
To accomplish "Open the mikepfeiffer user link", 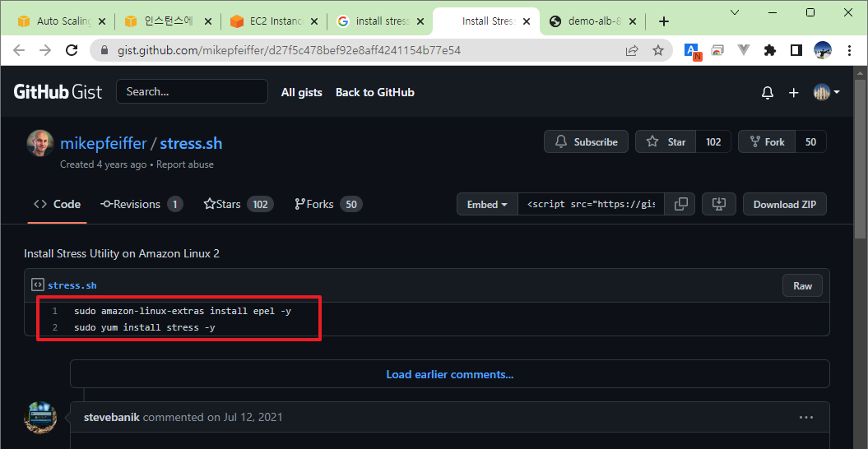I will click(x=103, y=143).
